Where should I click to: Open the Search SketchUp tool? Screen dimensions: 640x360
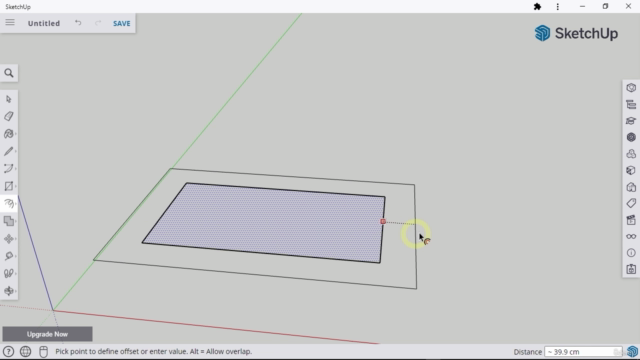(x=9, y=73)
